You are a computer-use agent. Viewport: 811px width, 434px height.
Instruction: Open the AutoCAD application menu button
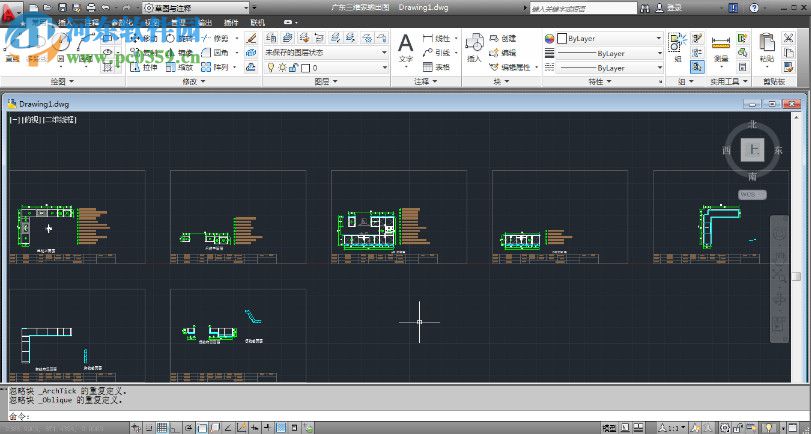click(12, 8)
